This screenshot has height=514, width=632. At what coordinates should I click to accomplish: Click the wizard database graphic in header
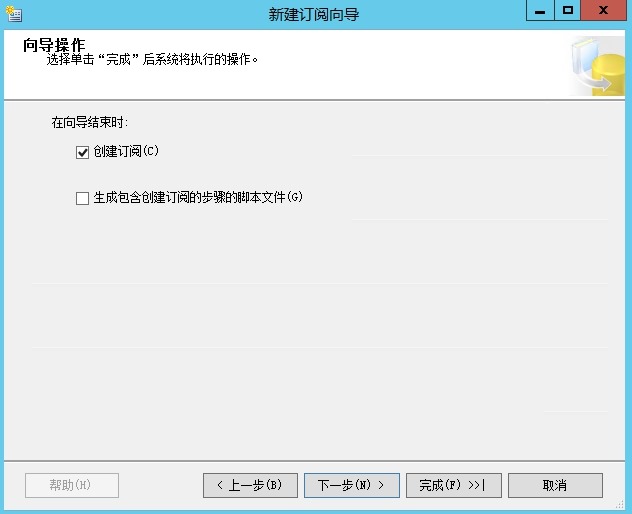tap(598, 67)
